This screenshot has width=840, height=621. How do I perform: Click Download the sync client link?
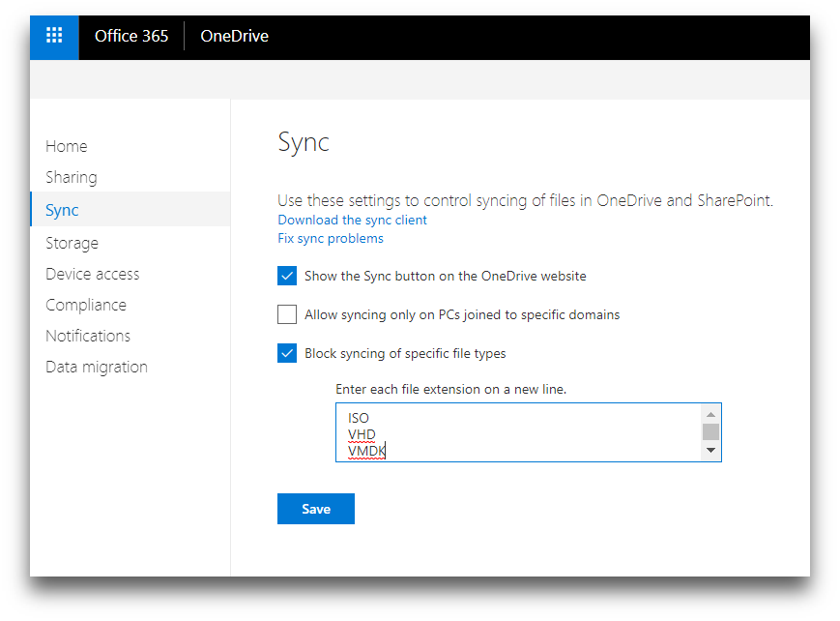[352, 220]
